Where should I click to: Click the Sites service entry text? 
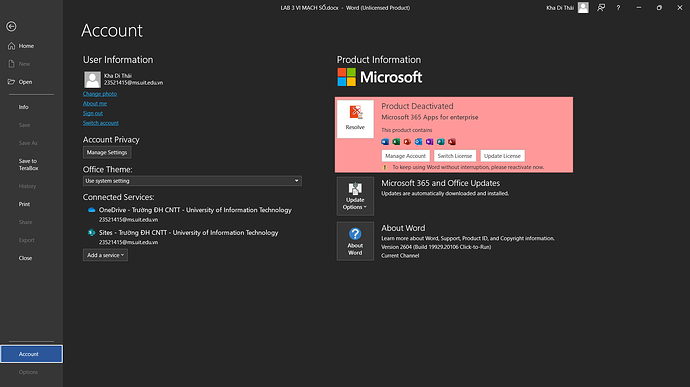pyautogui.click(x=188, y=232)
